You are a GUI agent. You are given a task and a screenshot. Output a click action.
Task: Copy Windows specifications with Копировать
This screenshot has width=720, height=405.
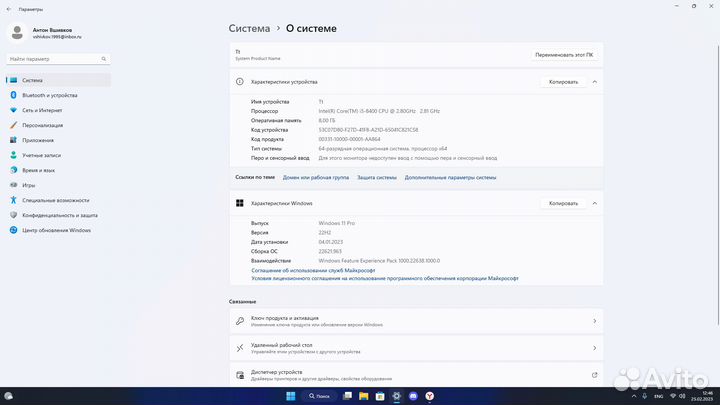pyautogui.click(x=563, y=203)
